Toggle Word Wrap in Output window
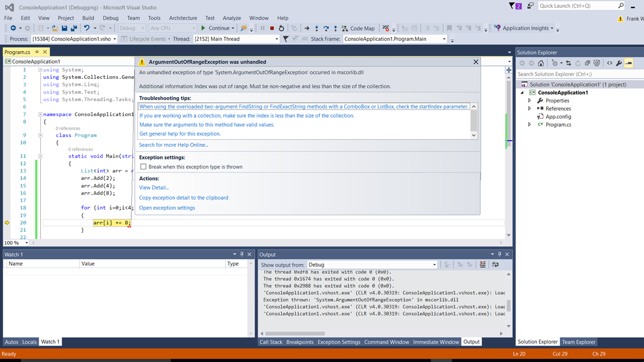Screen dimensions: 644x362 coord(495,264)
